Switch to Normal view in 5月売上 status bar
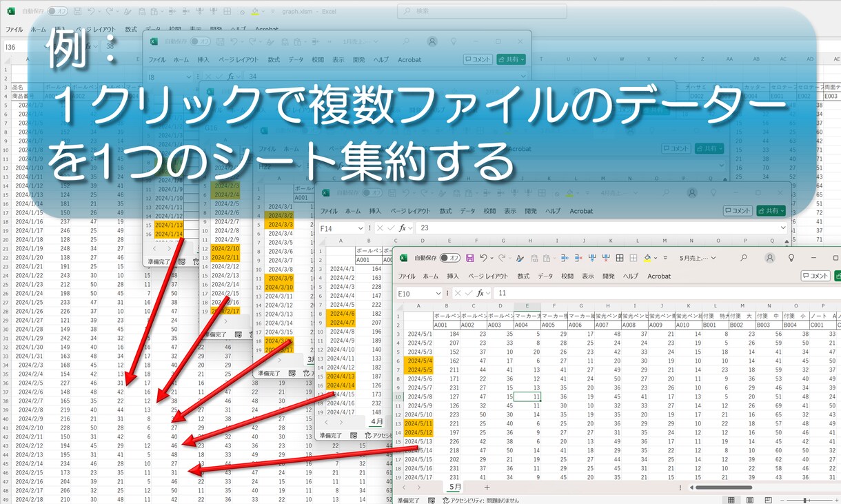The height and width of the screenshot is (504, 841). 731,500
